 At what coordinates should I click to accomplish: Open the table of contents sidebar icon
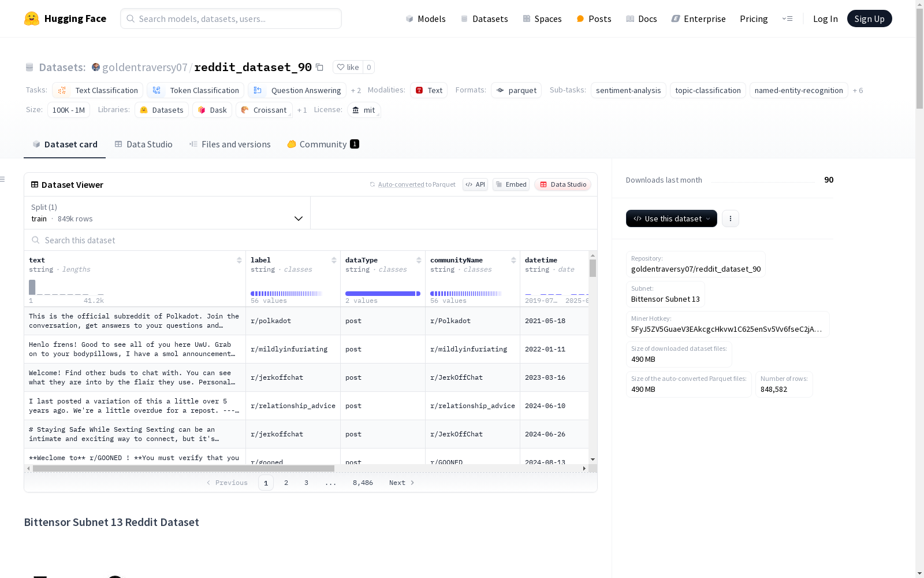pyautogui.click(x=3, y=179)
